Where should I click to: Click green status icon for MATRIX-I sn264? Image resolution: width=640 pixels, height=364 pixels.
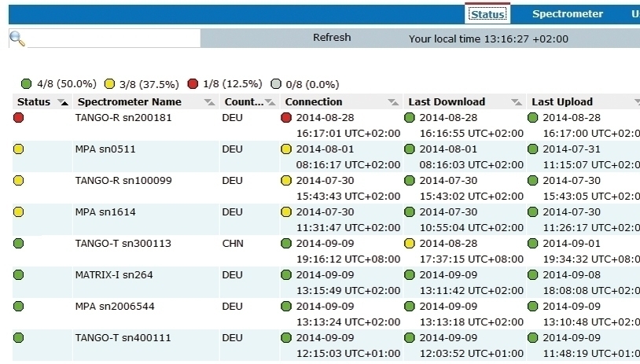pyautogui.click(x=19, y=274)
